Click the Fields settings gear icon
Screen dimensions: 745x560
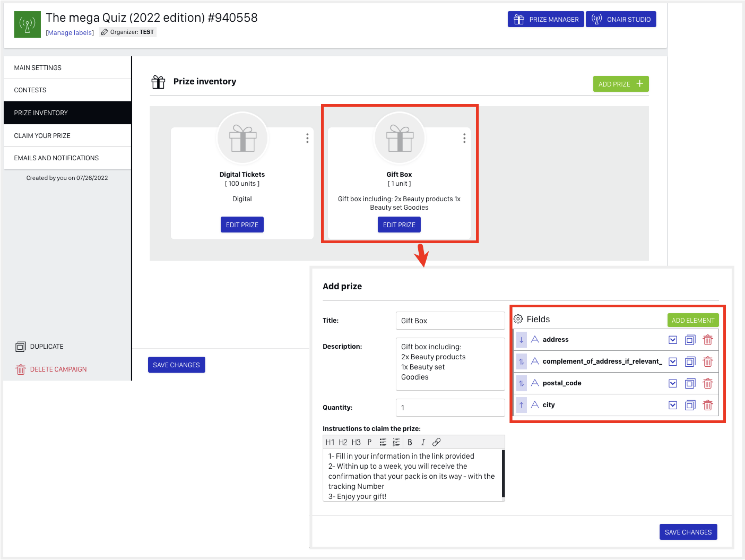[518, 319]
